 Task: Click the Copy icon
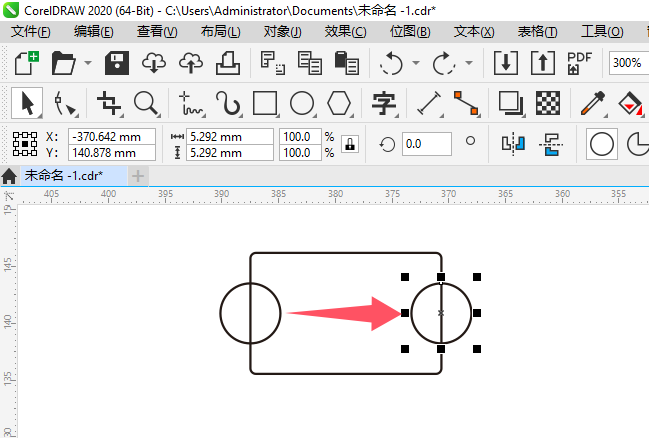point(310,63)
